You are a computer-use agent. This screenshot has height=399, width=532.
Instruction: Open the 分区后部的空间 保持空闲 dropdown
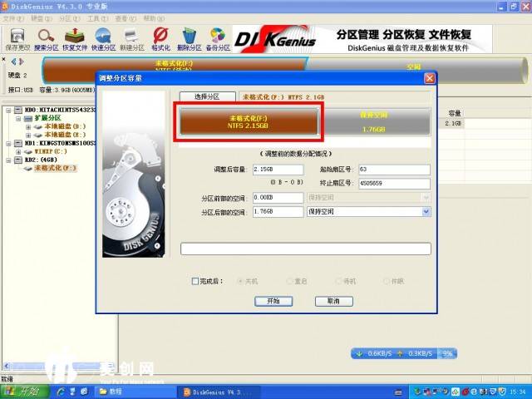426,212
